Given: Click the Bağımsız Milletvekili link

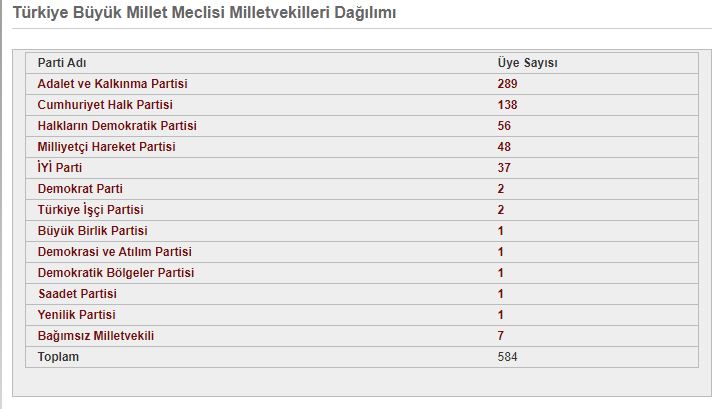Looking at the screenshot, I should point(96,336).
